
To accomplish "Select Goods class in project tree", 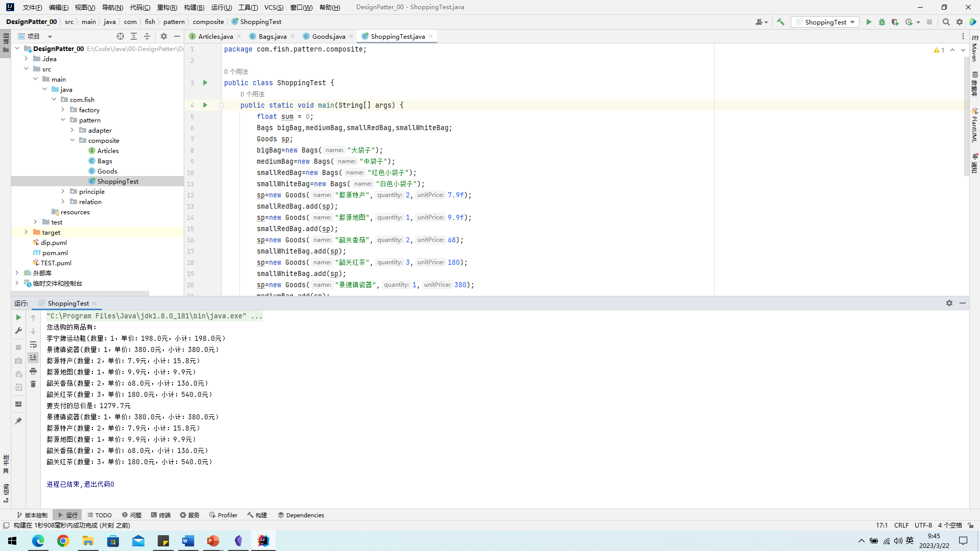I will coord(107,171).
